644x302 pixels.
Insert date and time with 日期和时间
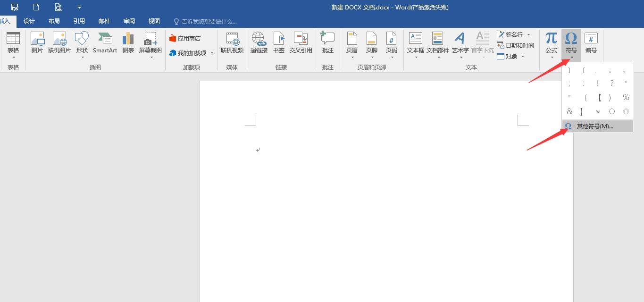[x=518, y=45]
